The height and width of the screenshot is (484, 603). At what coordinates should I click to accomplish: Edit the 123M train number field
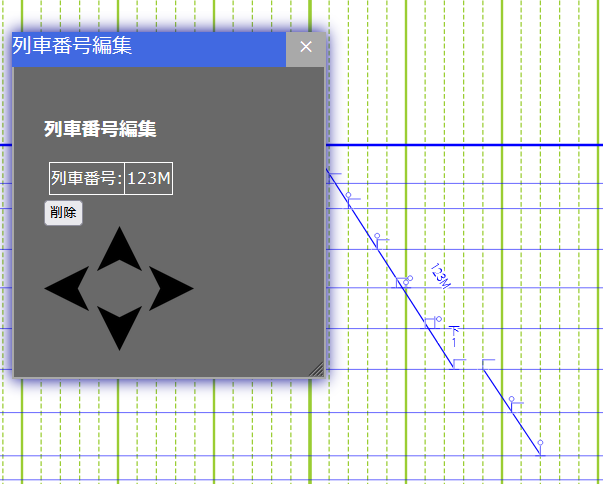[148, 178]
